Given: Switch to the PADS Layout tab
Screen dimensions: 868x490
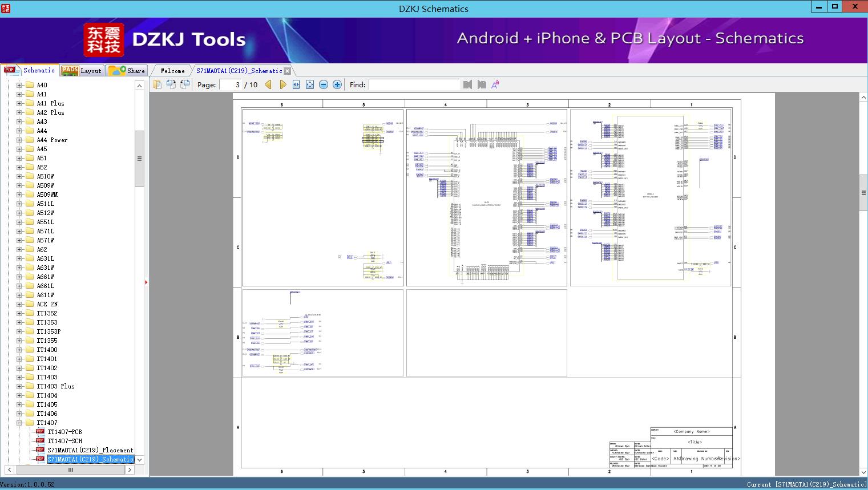Looking at the screenshot, I should click(81, 70).
